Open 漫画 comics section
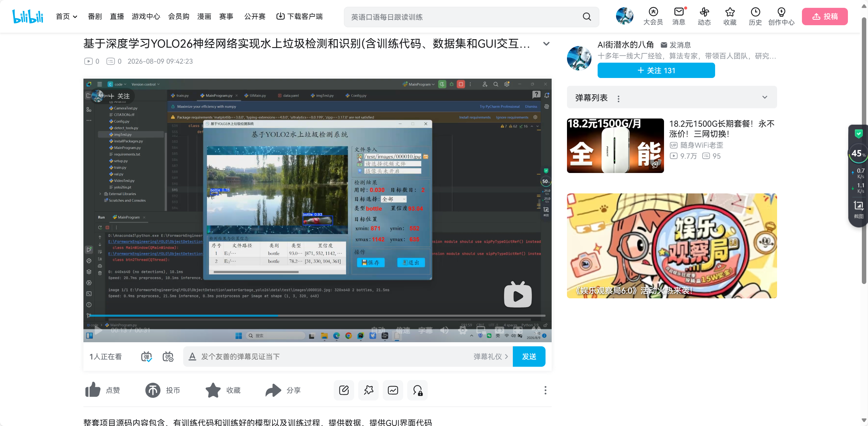This screenshot has height=426, width=868. click(204, 16)
